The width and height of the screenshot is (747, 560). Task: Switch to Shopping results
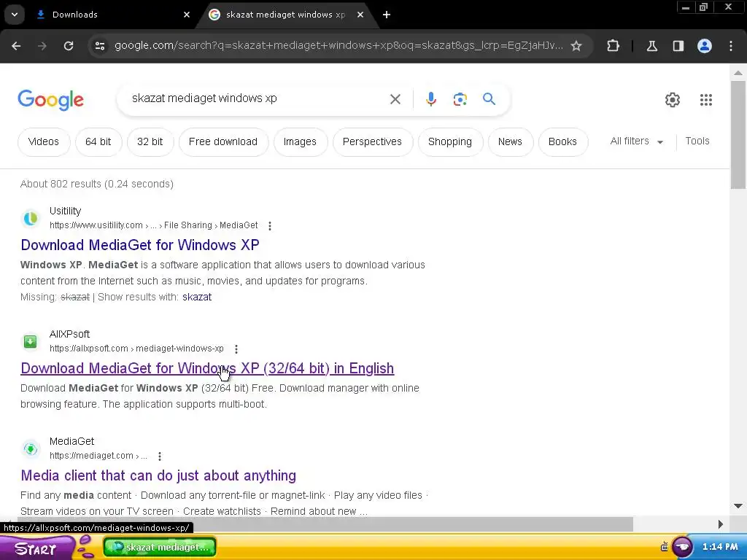click(450, 142)
